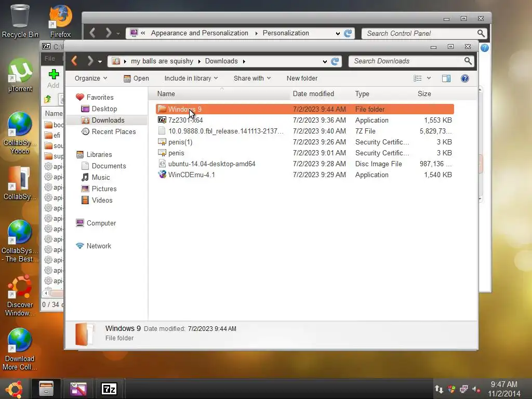Select Network in navigation pane
This screenshot has width=532, height=399.
point(99,246)
